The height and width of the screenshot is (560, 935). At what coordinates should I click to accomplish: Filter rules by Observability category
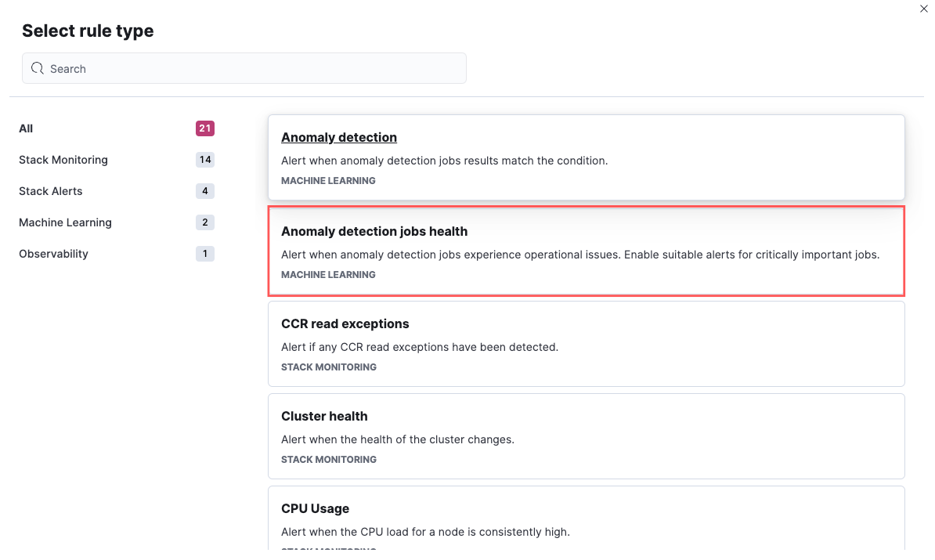[x=53, y=254]
